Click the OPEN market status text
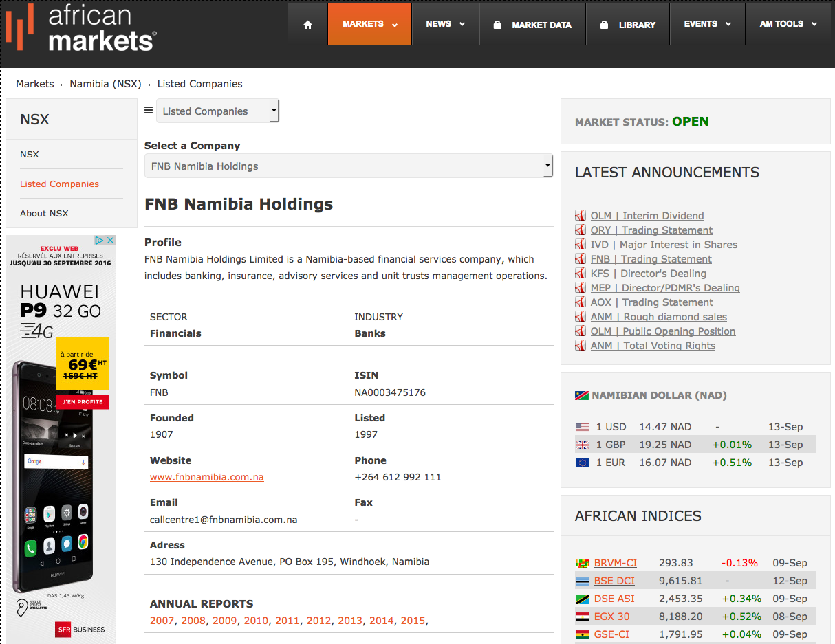 (691, 122)
